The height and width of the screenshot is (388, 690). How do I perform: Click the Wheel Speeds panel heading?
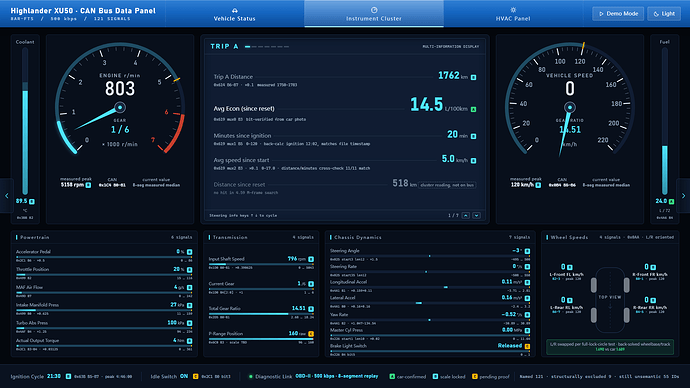(x=569, y=238)
